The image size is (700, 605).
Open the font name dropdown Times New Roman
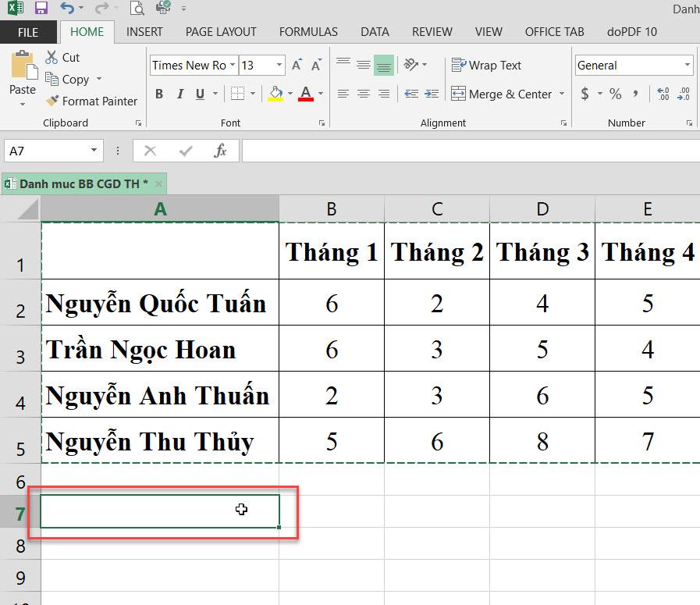[232, 66]
